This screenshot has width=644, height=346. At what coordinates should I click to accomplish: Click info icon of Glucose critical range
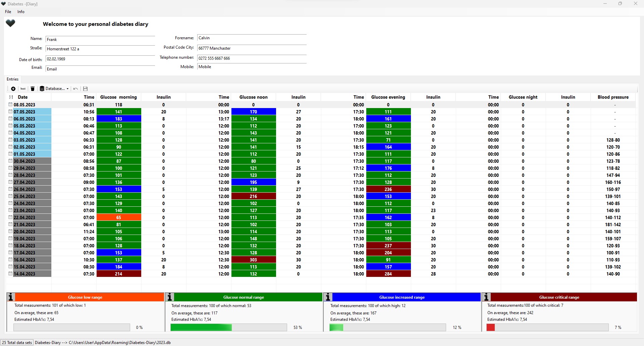click(486, 297)
